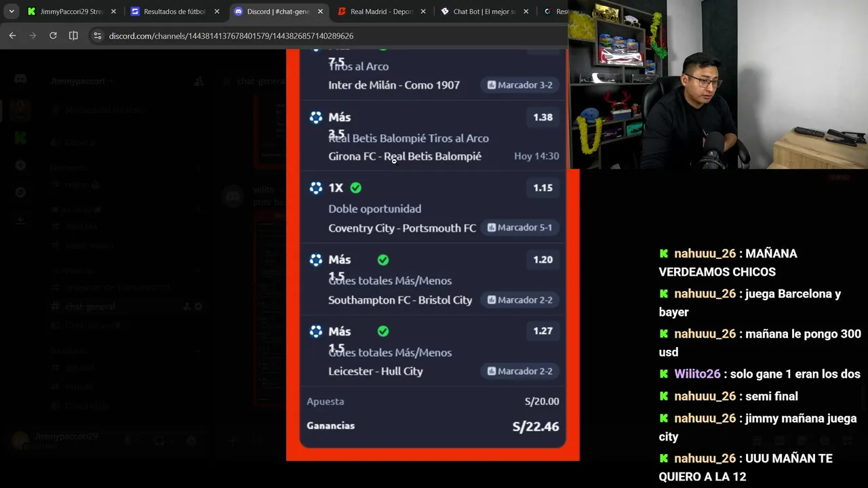Click the 1.20 odds value
This screenshot has height=488, width=868.
pyautogui.click(x=542, y=260)
